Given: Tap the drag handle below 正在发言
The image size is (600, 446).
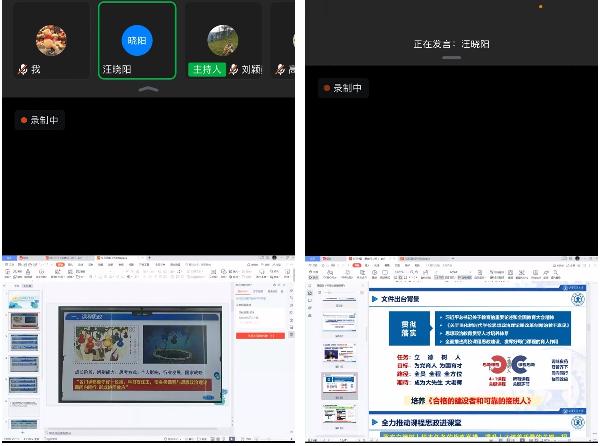Looking at the screenshot, I should [452, 60].
